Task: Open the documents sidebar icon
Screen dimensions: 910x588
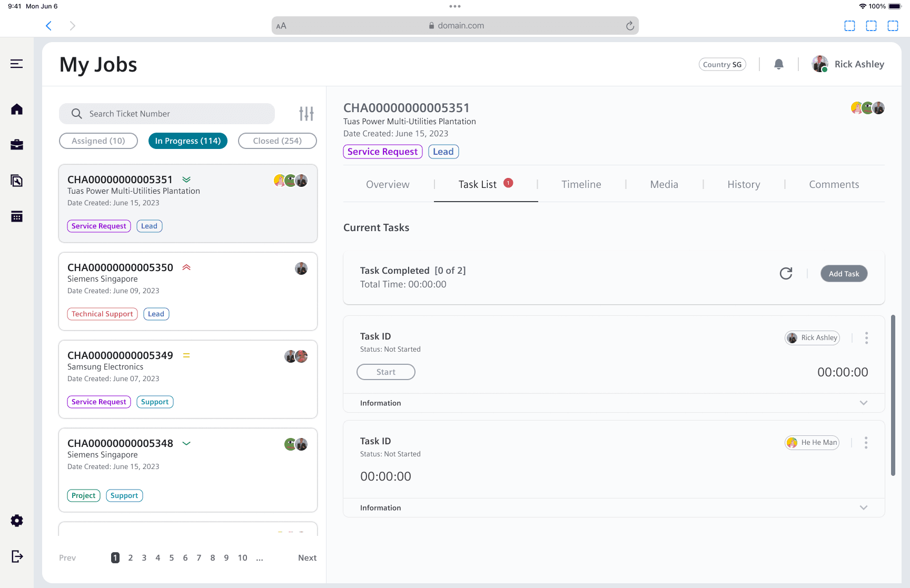Action: [x=17, y=181]
